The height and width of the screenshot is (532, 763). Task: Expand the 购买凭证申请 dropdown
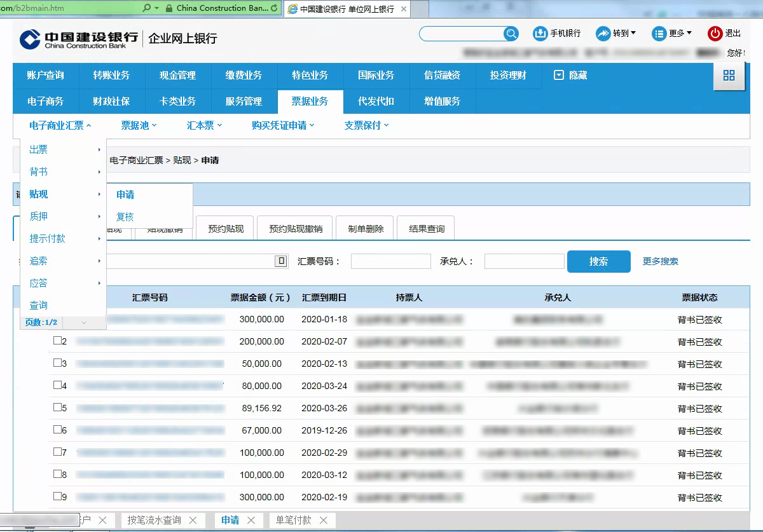(283, 126)
